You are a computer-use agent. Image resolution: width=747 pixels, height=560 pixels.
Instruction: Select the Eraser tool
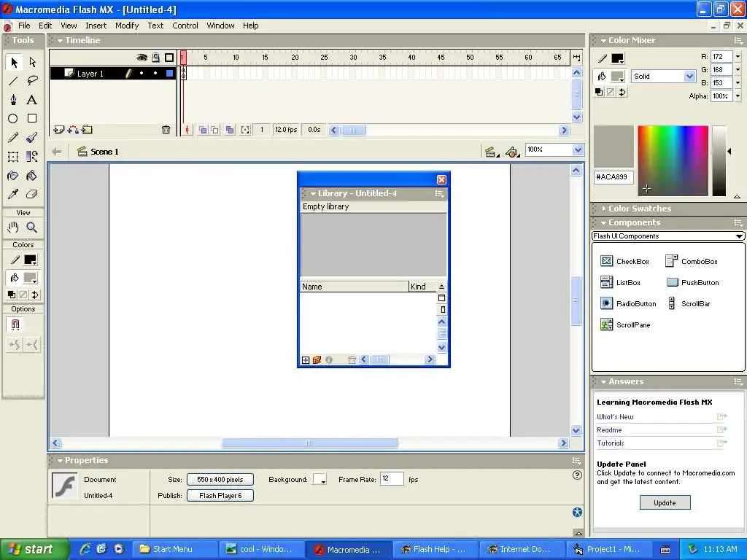click(32, 194)
